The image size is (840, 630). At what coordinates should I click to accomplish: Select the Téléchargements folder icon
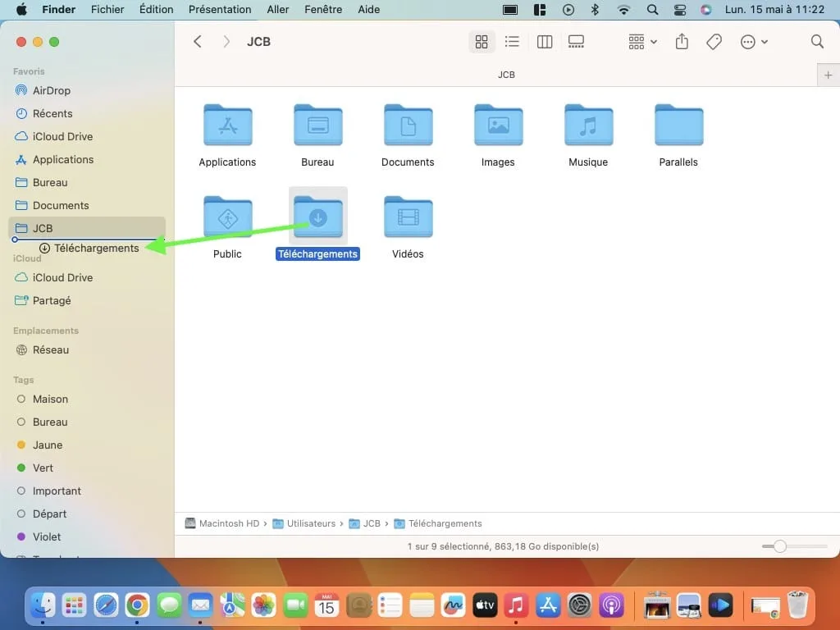(317, 217)
